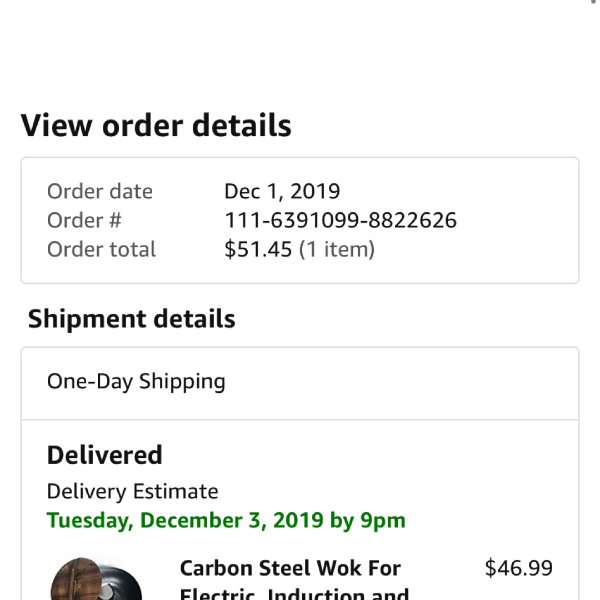Viewport: 600px width, 600px height.
Task: Click the (1 item) count text
Action: coord(337,249)
